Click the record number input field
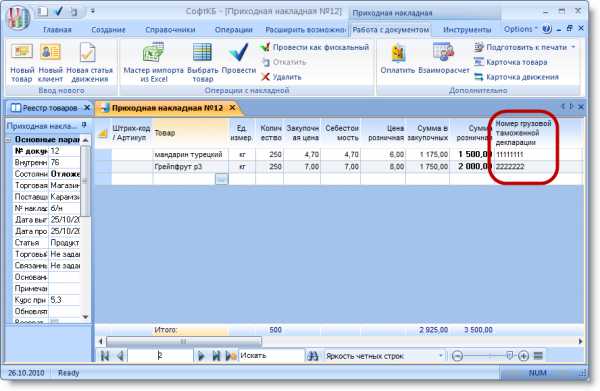Image resolution: width=600 pixels, height=391 pixels. click(160, 356)
